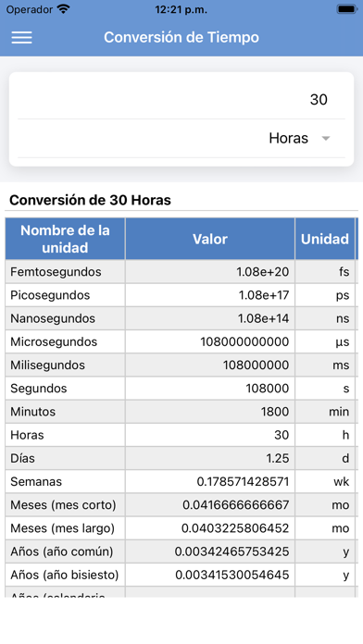Tap the Años (año común) row
The image size is (363, 644).
[x=62, y=551]
